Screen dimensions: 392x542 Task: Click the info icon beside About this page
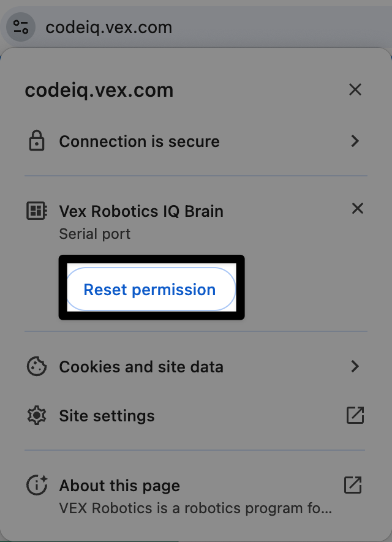tap(37, 485)
